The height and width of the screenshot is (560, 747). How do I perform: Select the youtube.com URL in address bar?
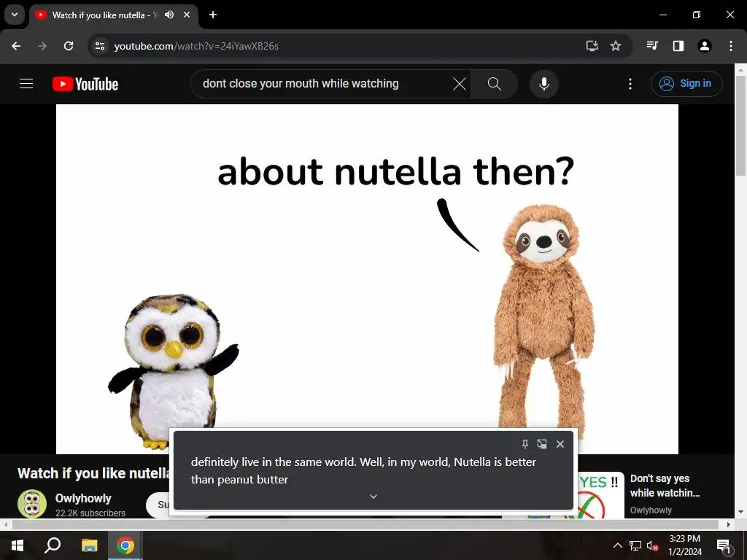pos(196,46)
